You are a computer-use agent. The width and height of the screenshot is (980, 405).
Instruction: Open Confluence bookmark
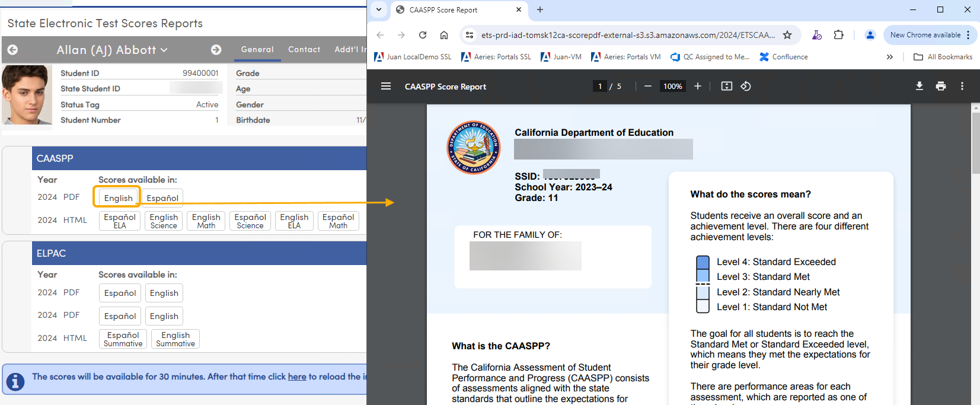[783, 57]
